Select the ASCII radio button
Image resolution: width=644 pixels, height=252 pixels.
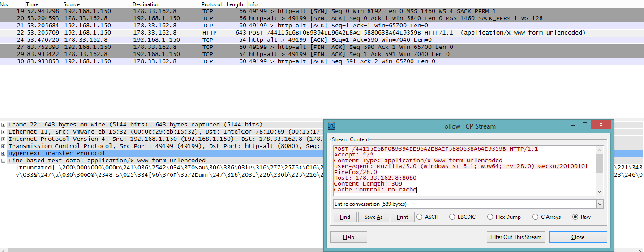pyautogui.click(x=420, y=217)
